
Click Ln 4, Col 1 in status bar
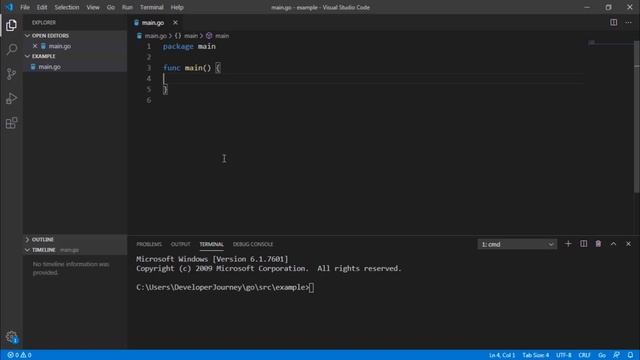502,355
